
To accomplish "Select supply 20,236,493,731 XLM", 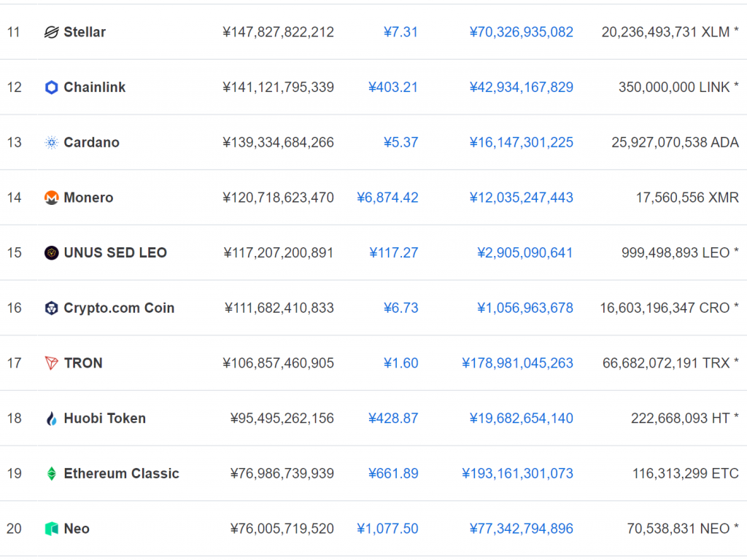I will pyautogui.click(x=665, y=32).
